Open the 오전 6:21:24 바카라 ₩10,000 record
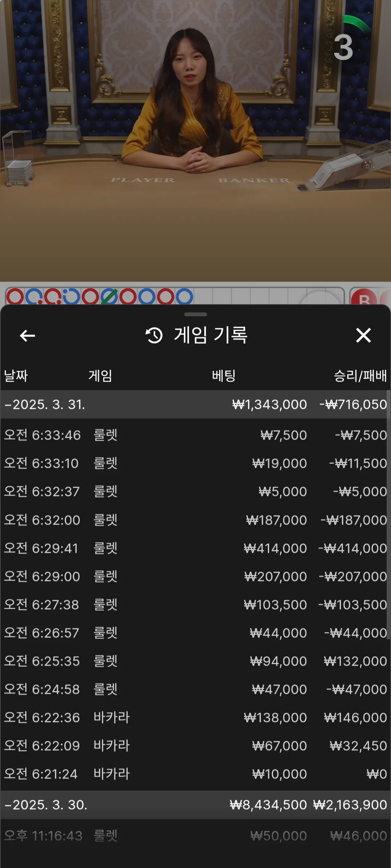The width and height of the screenshot is (391, 868). tap(195, 774)
